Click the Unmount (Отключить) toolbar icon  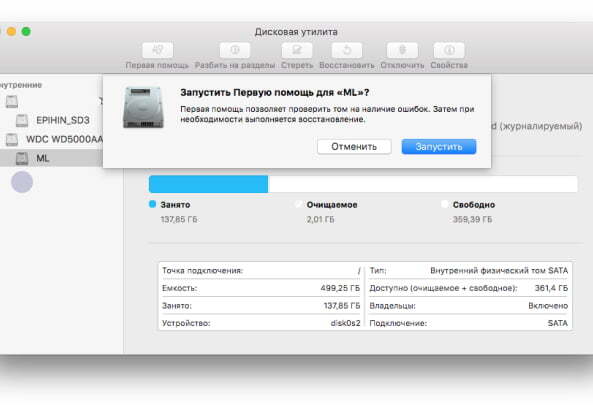402,50
